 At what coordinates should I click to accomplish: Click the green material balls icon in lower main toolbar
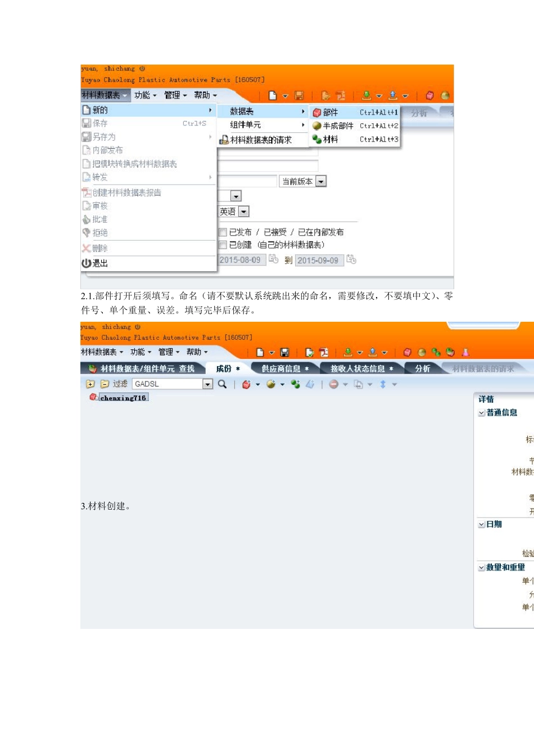[x=436, y=353]
